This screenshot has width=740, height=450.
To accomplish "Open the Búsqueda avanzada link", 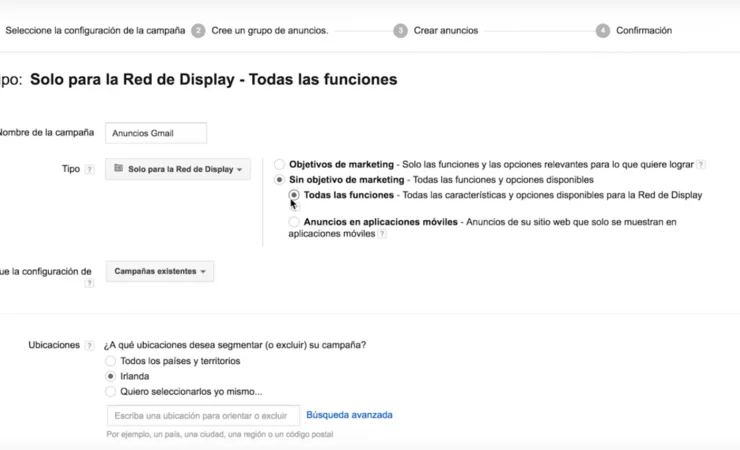I will pos(349,415).
